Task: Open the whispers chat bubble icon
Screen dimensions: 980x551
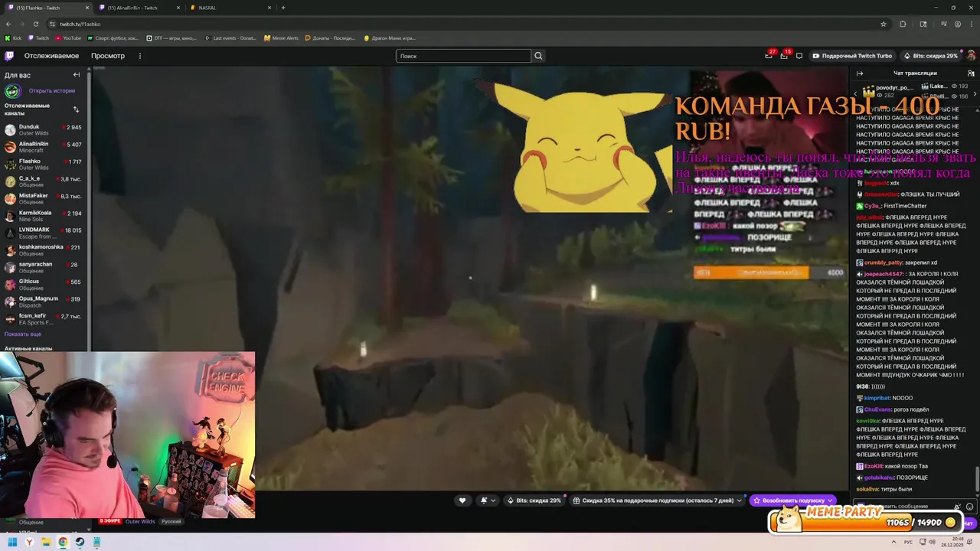Action: [799, 56]
